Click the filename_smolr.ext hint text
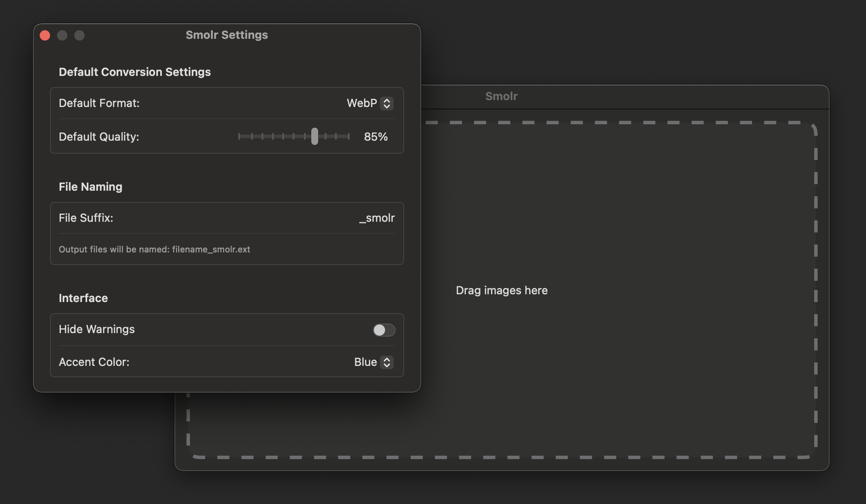 tap(155, 249)
